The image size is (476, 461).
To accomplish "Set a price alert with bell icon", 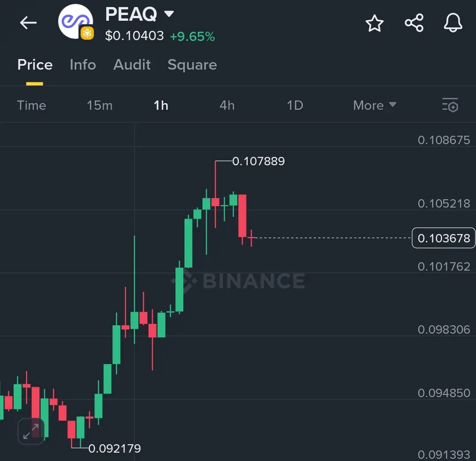I will [x=453, y=22].
